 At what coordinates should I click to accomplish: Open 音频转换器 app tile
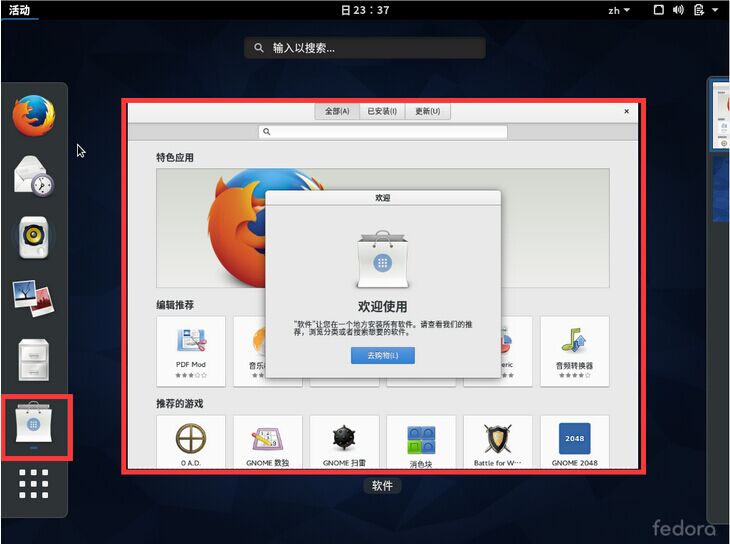[x=575, y=352]
